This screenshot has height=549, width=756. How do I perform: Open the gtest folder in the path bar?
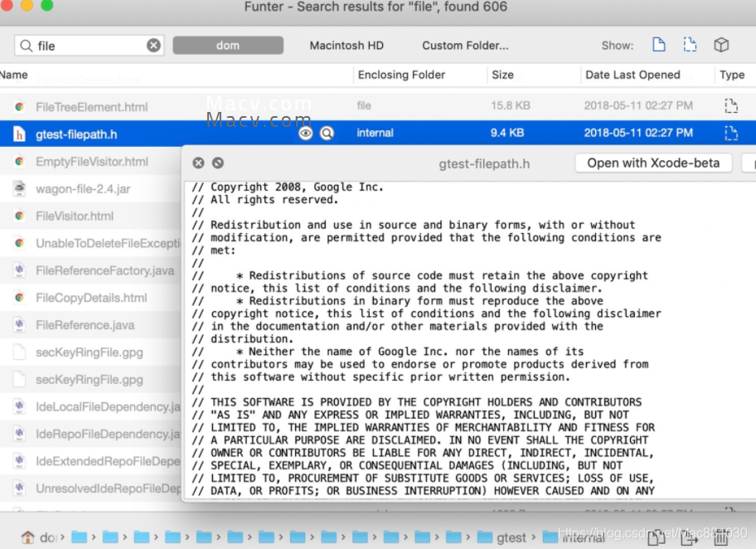(502, 537)
